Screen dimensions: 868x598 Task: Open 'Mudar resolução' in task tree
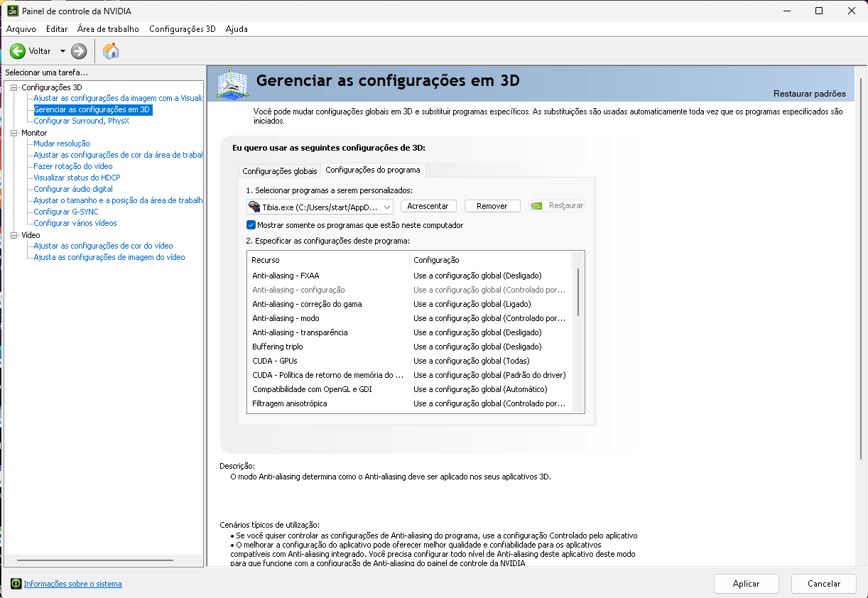click(62, 143)
